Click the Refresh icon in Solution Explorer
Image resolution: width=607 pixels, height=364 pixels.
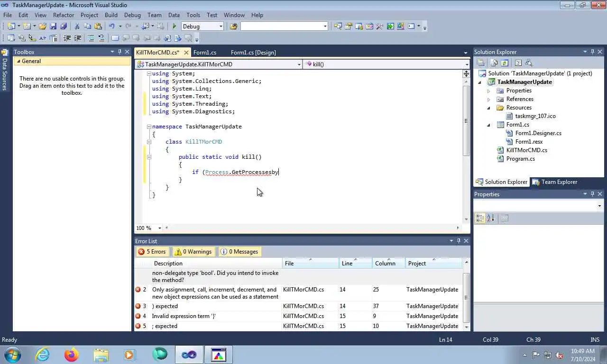coord(504,63)
